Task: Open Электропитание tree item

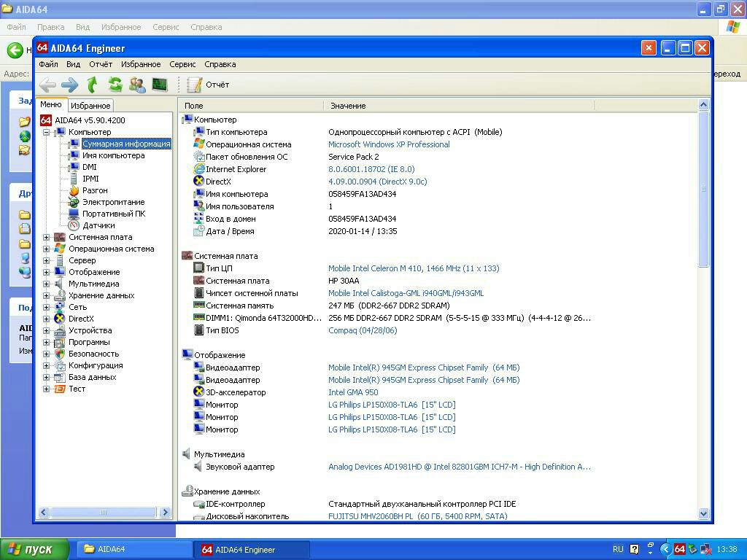Action: point(113,202)
